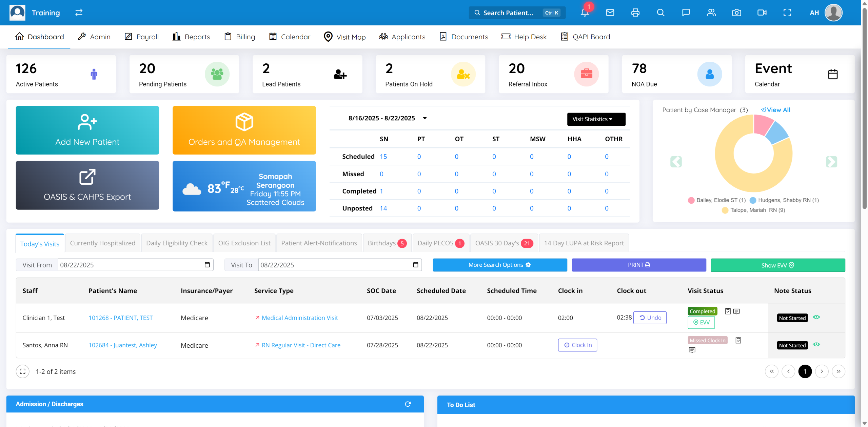Image resolution: width=868 pixels, height=427 pixels.
Task: Click the blue Hudgens, Shabby legend swatch
Action: (753, 200)
